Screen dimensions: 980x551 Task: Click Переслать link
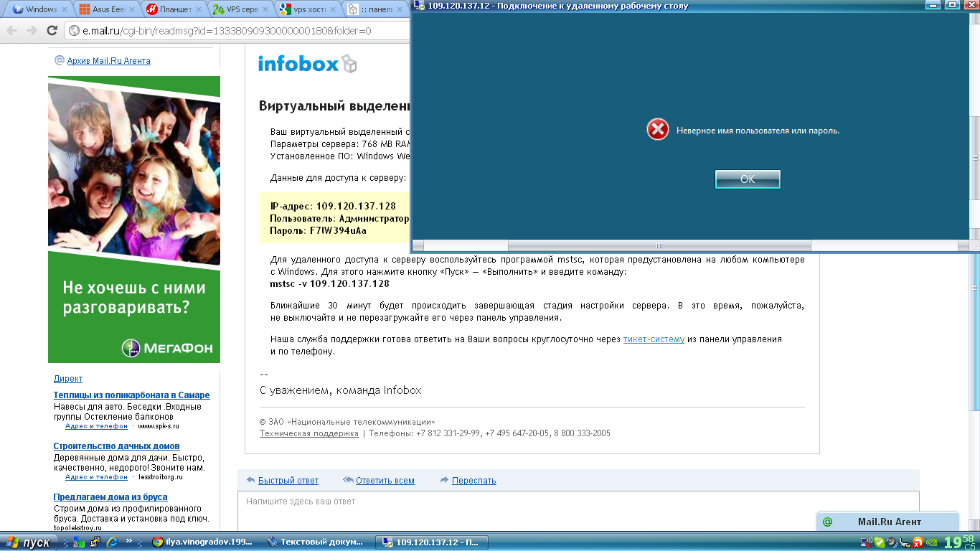[473, 481]
